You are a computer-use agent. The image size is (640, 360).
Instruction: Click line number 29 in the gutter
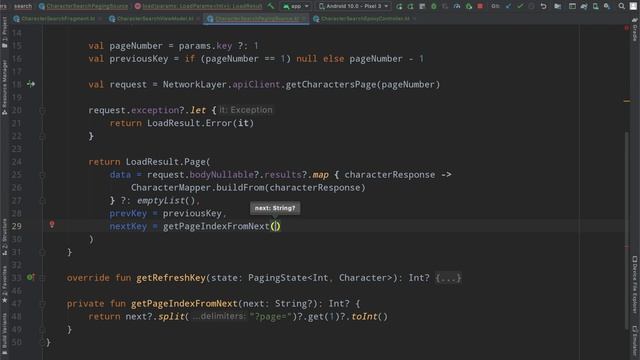pyautogui.click(x=16, y=226)
